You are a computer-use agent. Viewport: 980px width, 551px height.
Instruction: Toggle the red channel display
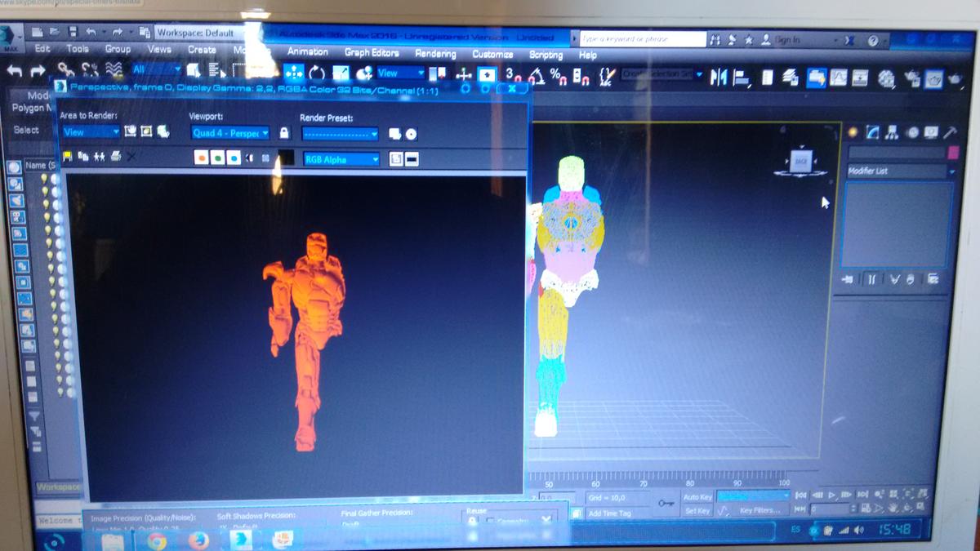(x=201, y=158)
